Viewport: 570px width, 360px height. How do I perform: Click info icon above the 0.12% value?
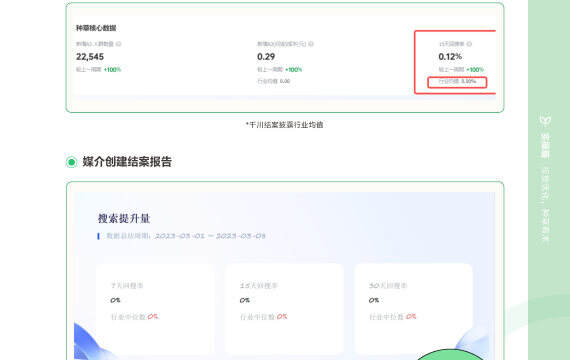coord(469,44)
